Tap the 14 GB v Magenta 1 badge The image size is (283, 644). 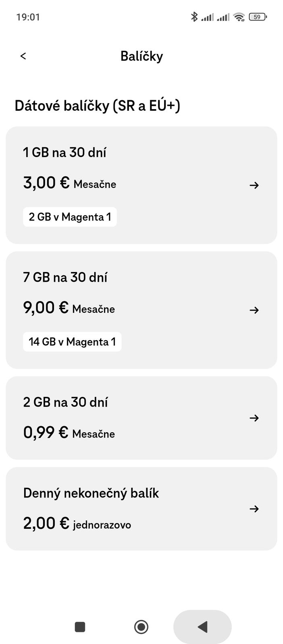pos(72,342)
